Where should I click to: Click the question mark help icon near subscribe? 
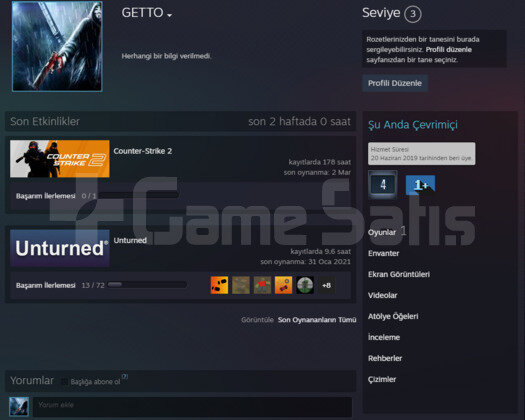click(x=124, y=376)
